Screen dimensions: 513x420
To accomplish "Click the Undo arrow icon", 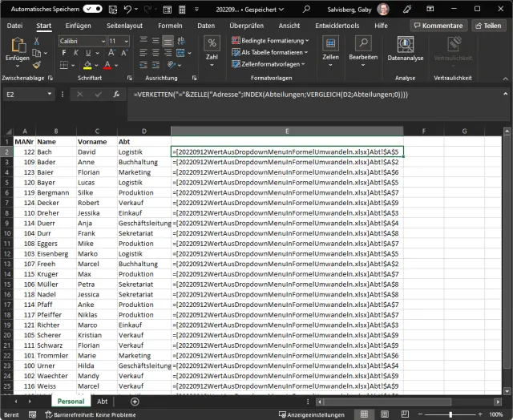I will pyautogui.click(x=127, y=8).
